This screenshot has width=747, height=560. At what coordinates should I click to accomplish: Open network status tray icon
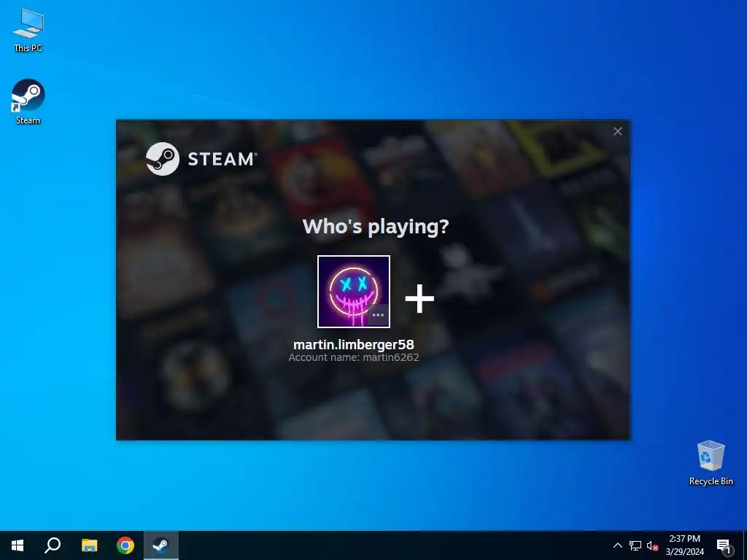[x=635, y=545]
